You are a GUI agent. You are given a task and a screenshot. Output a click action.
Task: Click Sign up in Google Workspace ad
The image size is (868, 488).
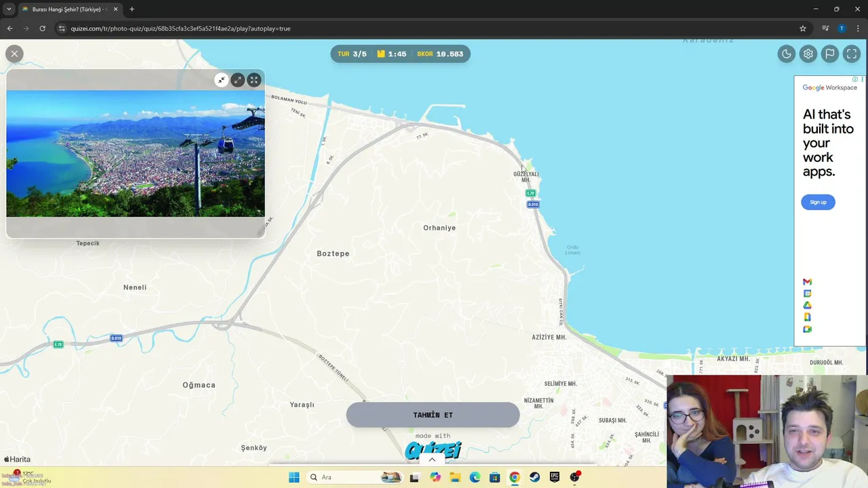(818, 202)
